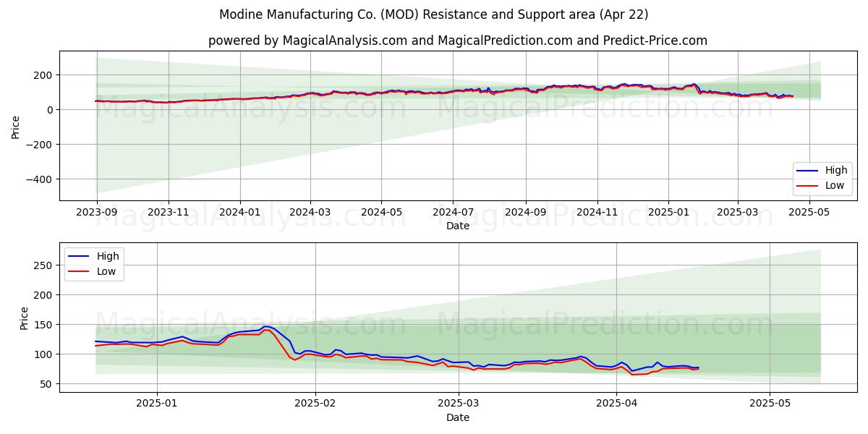Click the '2023-11' date label on top chart
The width and height of the screenshot is (868, 434).
tap(168, 213)
